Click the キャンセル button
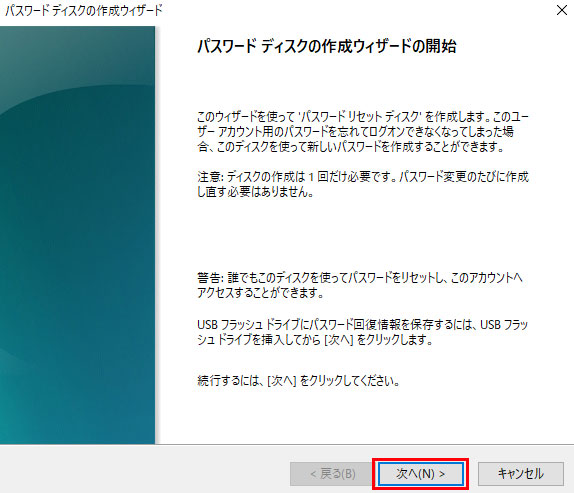 click(x=521, y=474)
